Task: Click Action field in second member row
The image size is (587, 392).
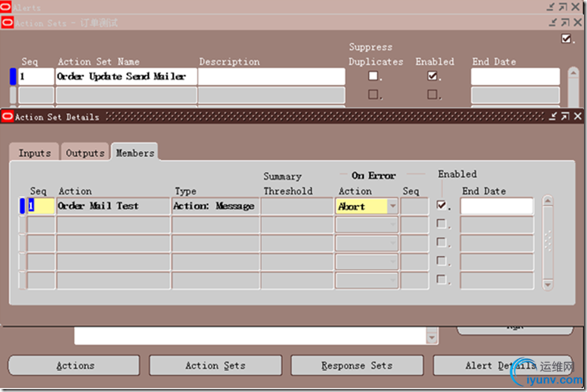Action: [x=113, y=224]
